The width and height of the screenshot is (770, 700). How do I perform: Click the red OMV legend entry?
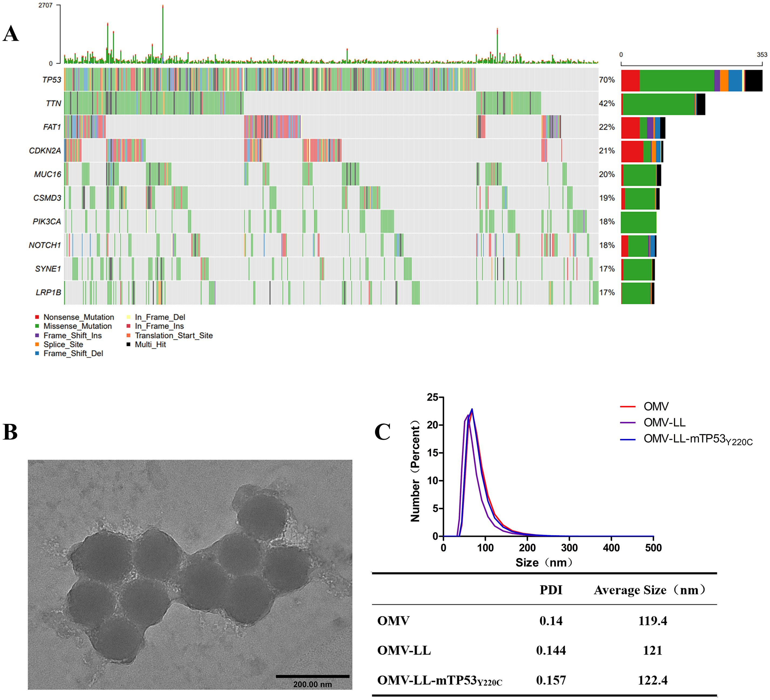coord(645,407)
